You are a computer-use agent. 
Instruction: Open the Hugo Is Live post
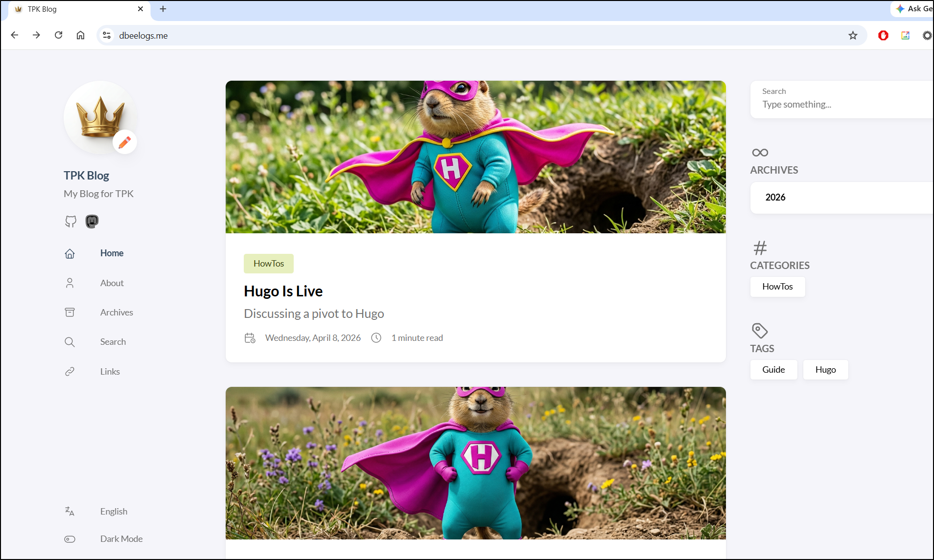click(x=283, y=291)
